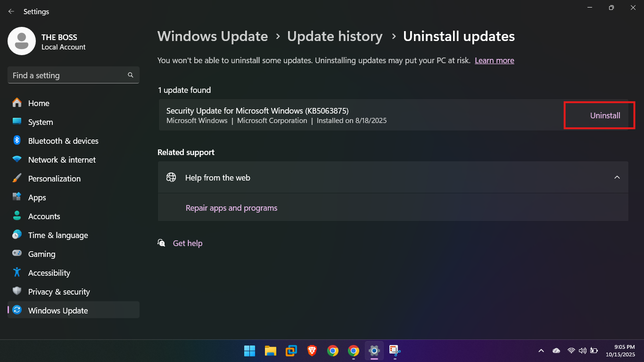Screen dimensions: 644x362
Task: Click the Uninstall button for KB5063875
Action: pos(605,115)
